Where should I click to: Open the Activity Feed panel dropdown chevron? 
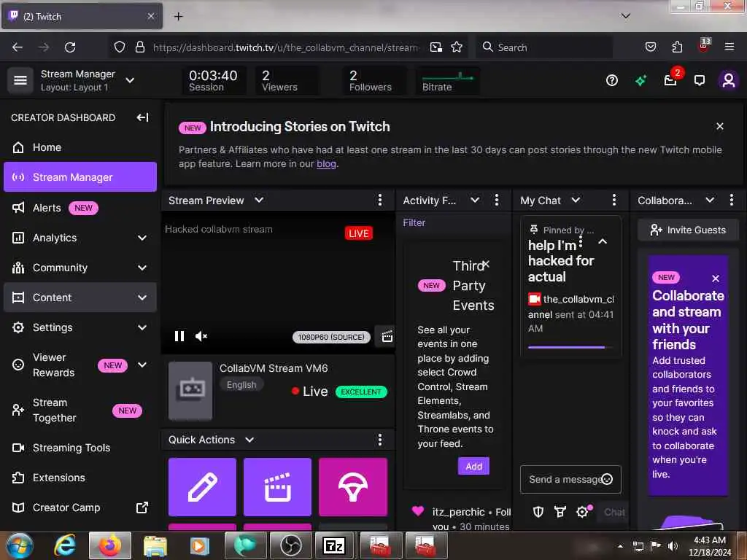coord(474,200)
